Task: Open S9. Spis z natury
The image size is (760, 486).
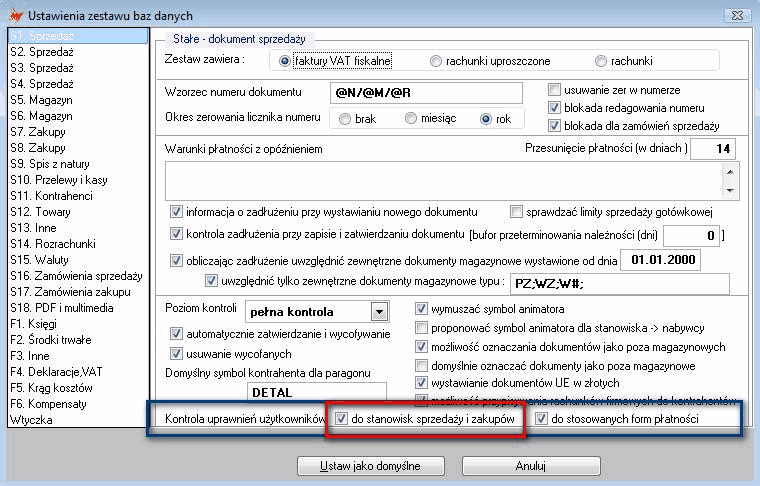Action: (79, 164)
